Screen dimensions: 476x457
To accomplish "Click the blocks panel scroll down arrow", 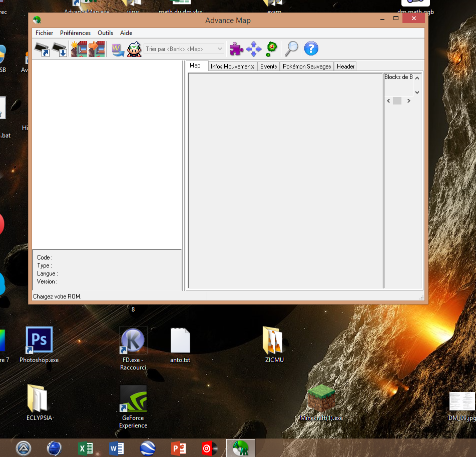I will pyautogui.click(x=417, y=92).
